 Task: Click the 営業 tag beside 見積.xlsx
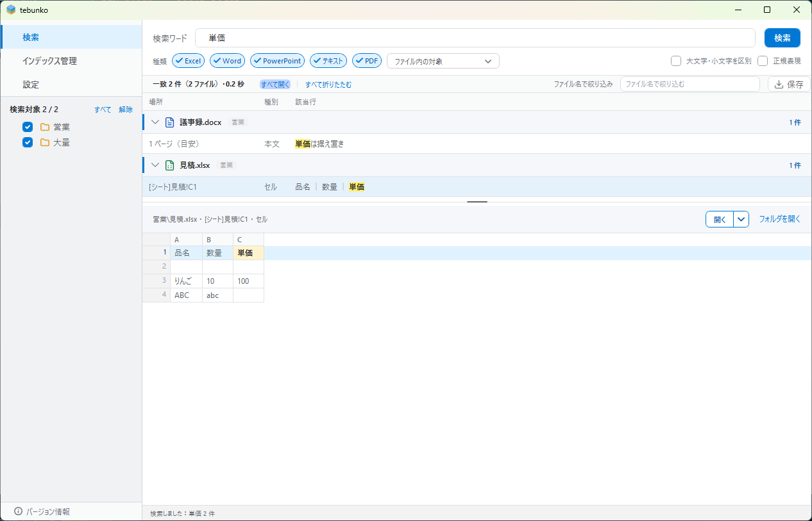point(226,165)
